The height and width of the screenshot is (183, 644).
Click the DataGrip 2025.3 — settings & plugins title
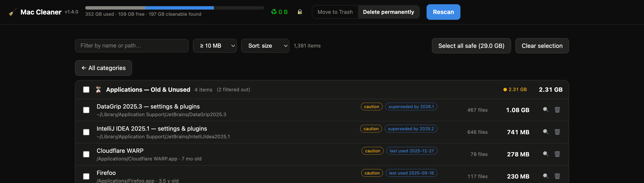pos(148,106)
